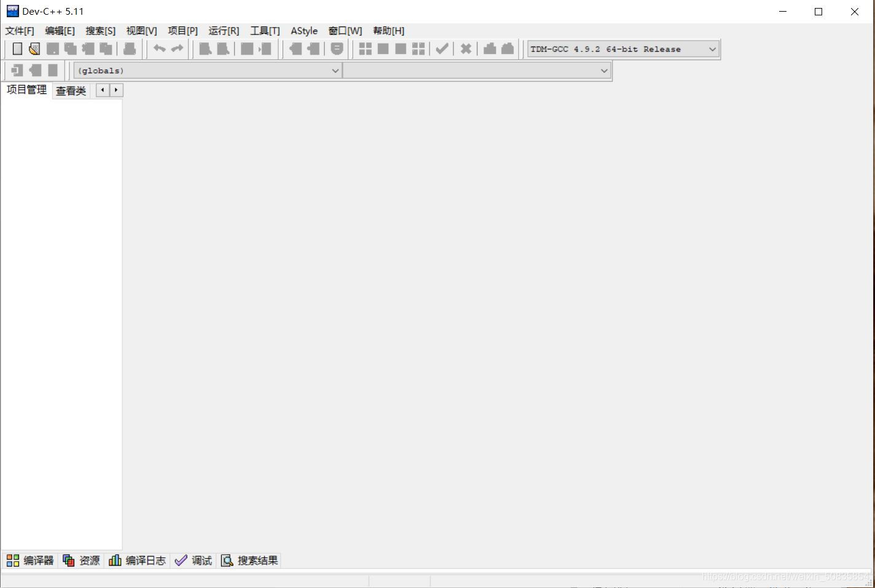This screenshot has height=588, width=875.
Task: Click the Compile & Run toolbar icon
Action: pos(401,49)
